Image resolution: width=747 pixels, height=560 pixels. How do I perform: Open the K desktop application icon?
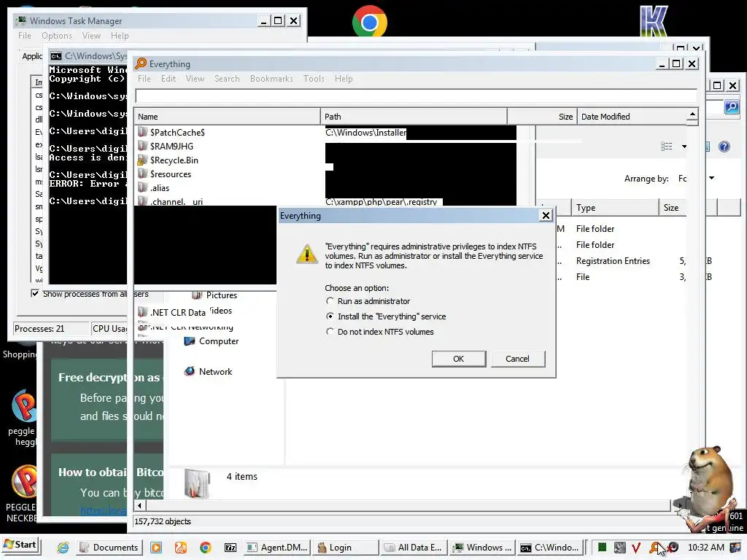(x=654, y=20)
